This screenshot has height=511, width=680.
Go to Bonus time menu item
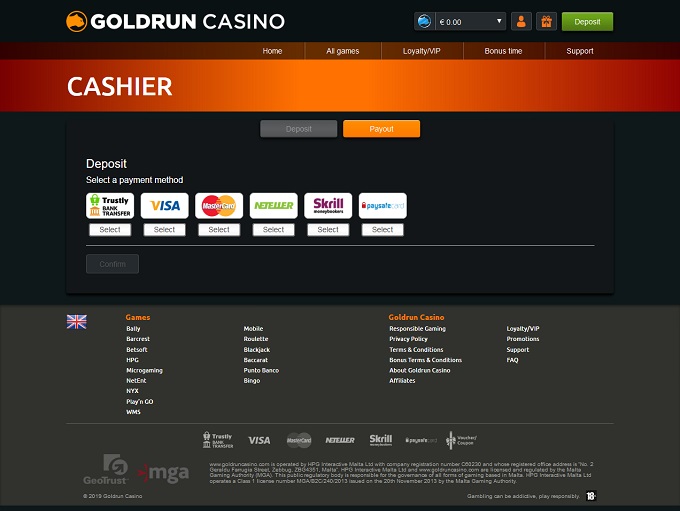pyautogui.click(x=503, y=51)
